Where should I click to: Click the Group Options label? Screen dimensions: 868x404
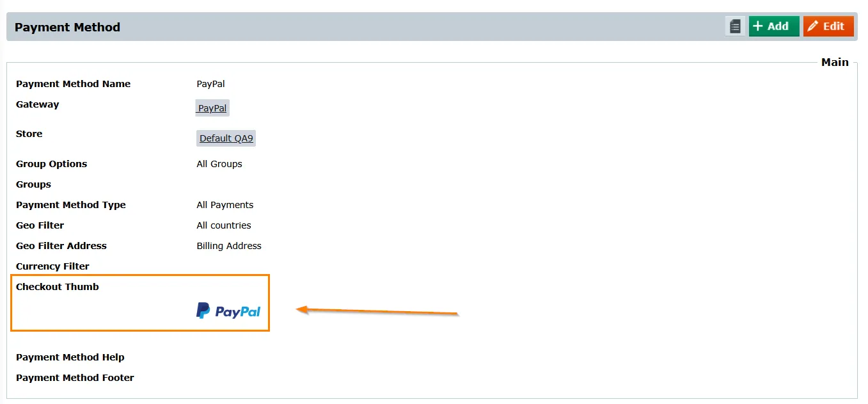pyautogui.click(x=51, y=164)
